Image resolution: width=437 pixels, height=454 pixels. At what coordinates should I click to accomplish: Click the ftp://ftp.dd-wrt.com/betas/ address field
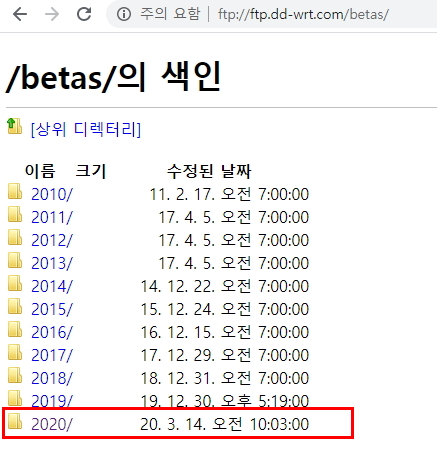tap(303, 14)
